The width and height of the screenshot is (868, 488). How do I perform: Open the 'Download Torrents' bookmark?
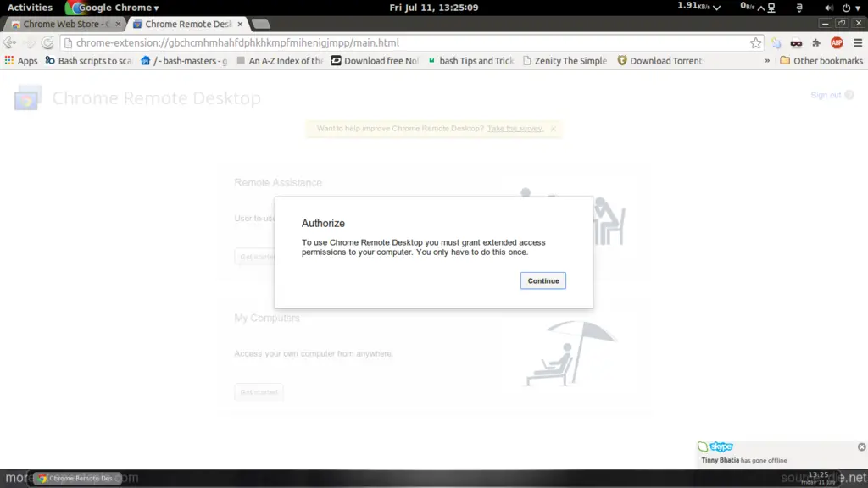click(x=661, y=61)
